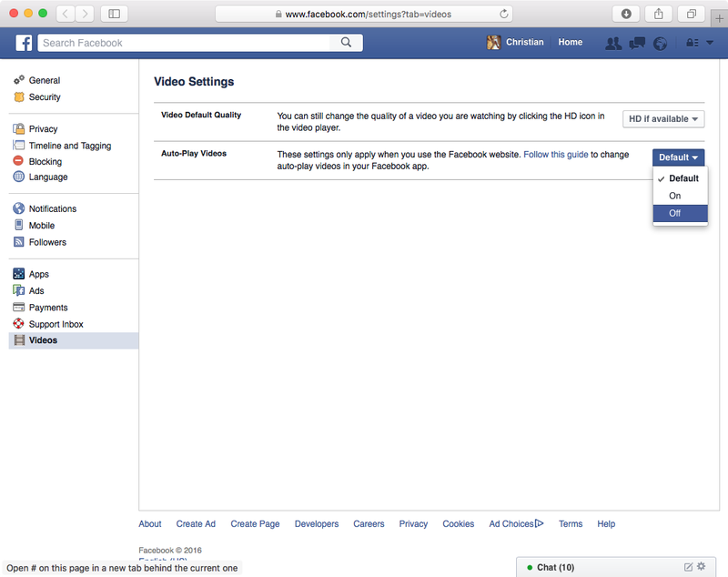Select Default in auto-play menu
The width and height of the screenshot is (728, 577).
click(x=680, y=178)
